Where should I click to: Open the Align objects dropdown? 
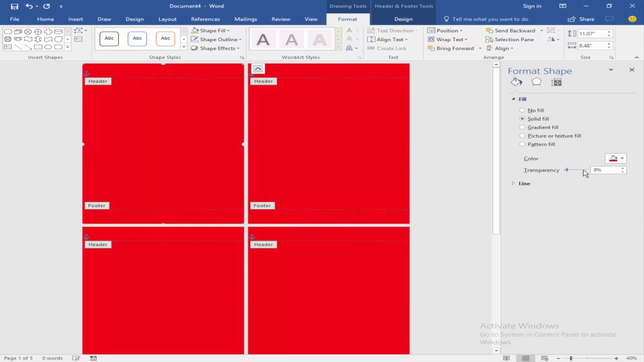[500, 48]
